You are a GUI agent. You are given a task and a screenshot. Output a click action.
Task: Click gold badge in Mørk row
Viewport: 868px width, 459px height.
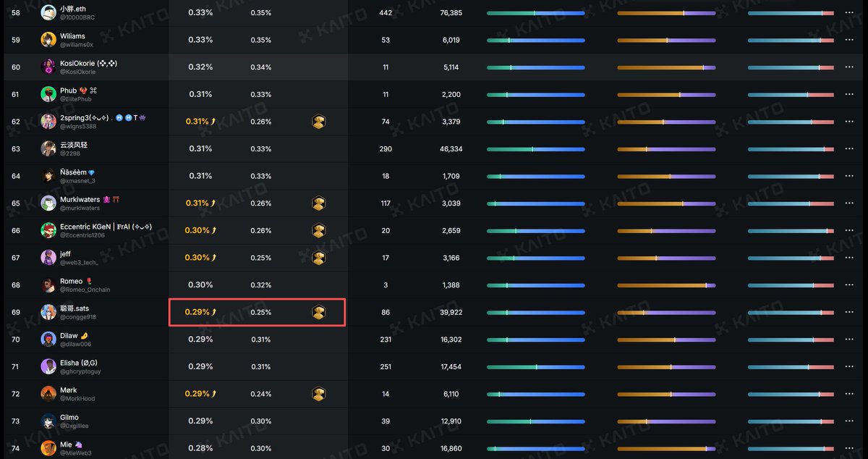point(318,394)
